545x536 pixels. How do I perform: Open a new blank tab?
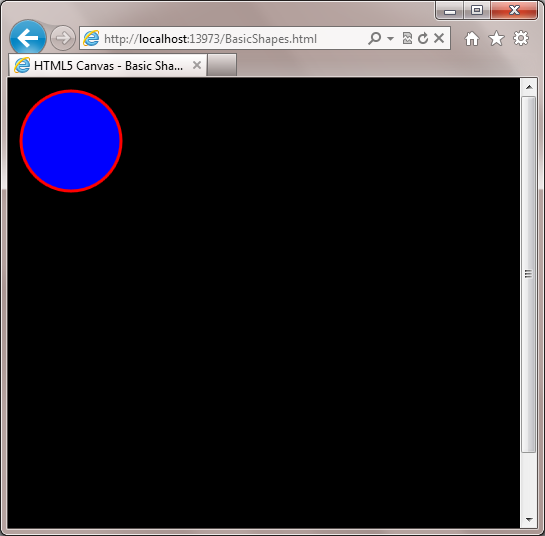click(222, 65)
